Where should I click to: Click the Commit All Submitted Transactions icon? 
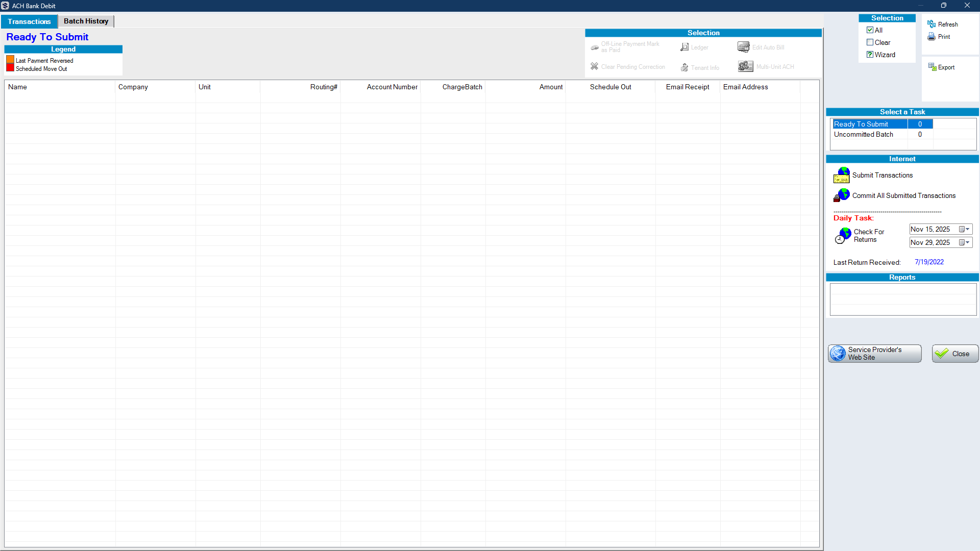coord(841,195)
